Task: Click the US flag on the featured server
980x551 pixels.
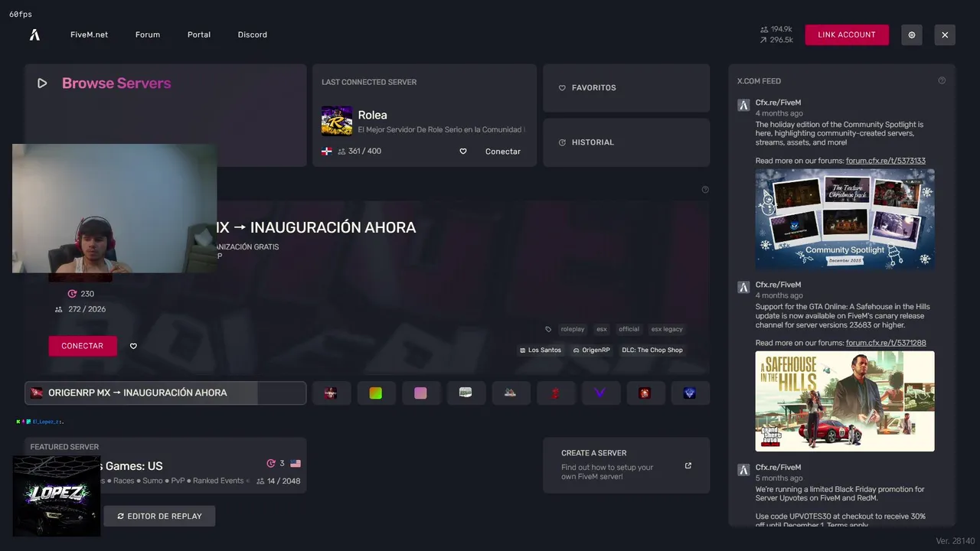Action: pyautogui.click(x=296, y=464)
